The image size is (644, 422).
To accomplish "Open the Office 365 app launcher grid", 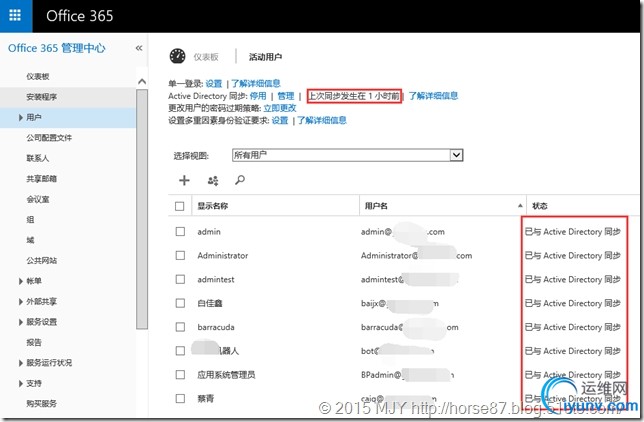I will [x=15, y=16].
